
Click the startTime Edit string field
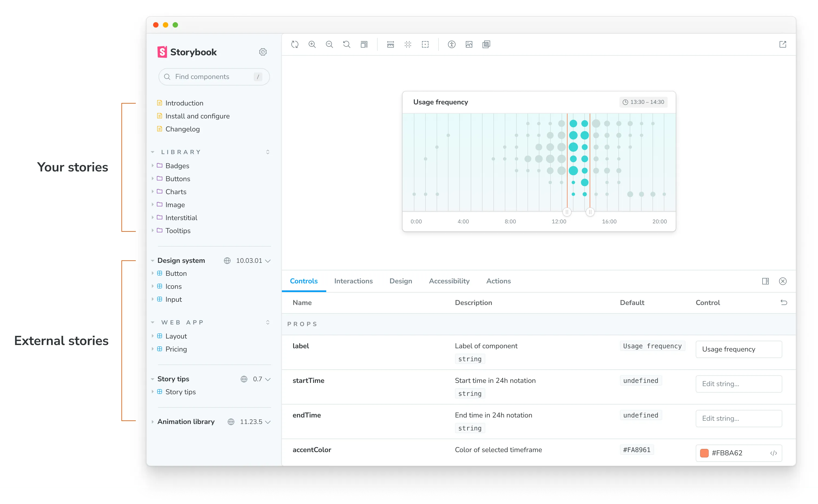tap(738, 384)
